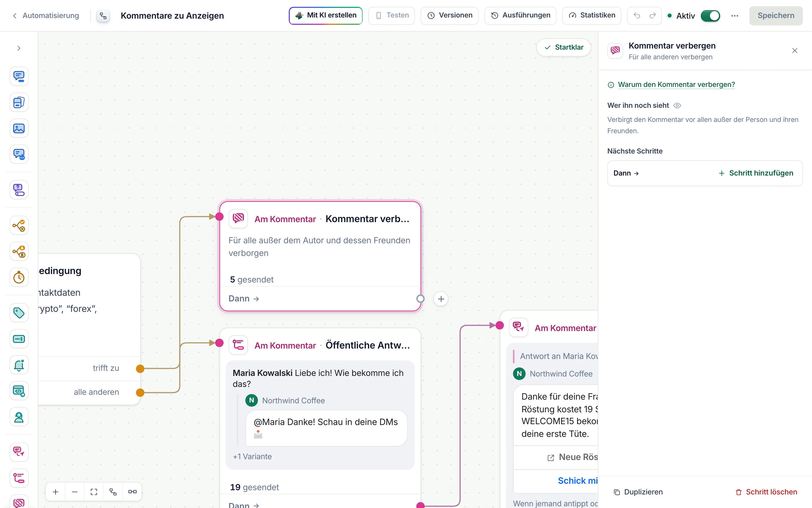This screenshot has width=812, height=508.
Task: Click the plus button beside Kommentar verbergen node
Action: 441,299
